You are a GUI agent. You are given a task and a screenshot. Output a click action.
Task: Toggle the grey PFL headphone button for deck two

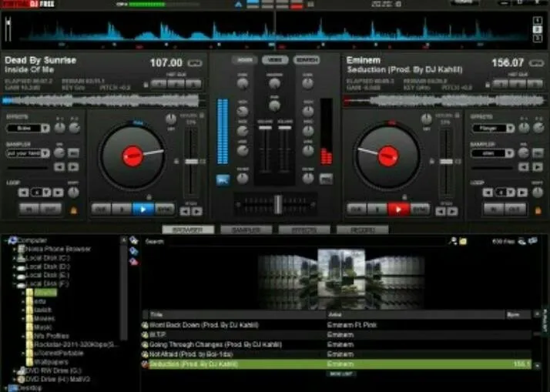326,179
